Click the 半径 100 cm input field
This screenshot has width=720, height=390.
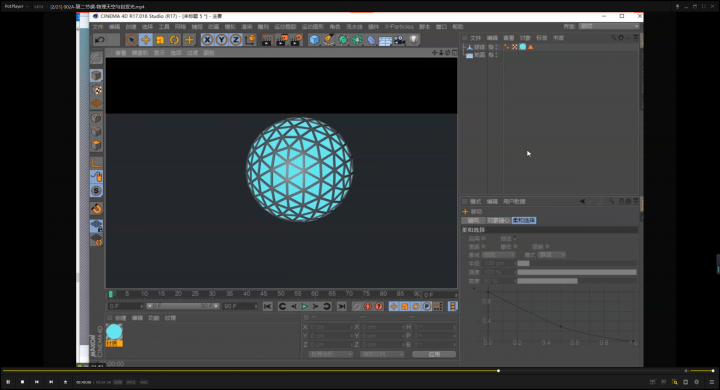(499, 263)
